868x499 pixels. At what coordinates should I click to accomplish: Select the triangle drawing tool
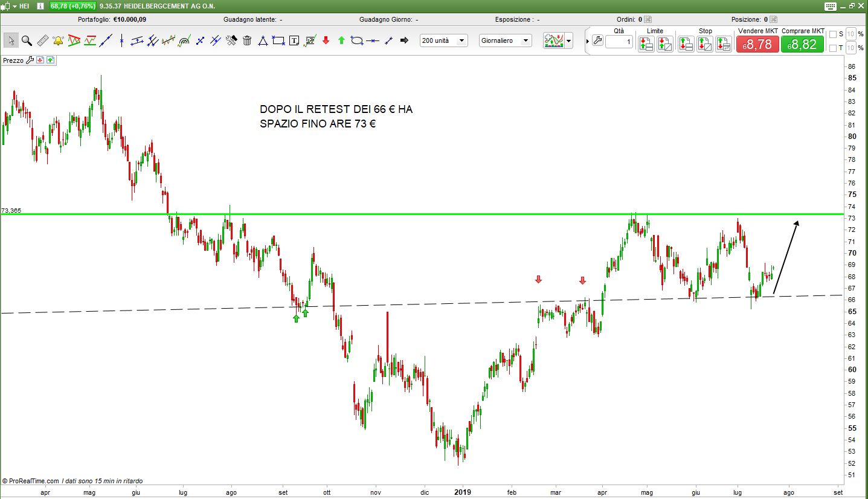263,40
